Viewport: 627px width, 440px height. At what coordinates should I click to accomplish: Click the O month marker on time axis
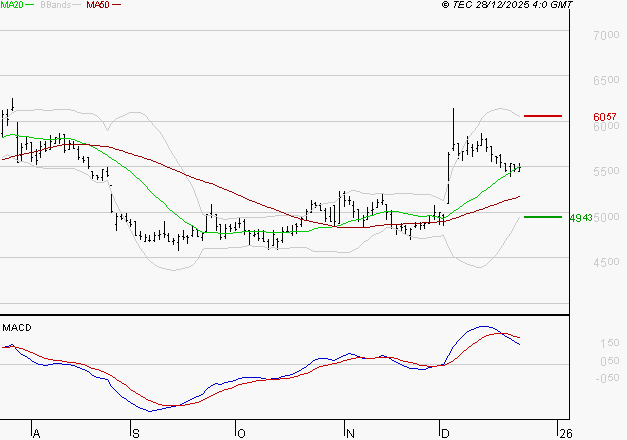(x=241, y=434)
